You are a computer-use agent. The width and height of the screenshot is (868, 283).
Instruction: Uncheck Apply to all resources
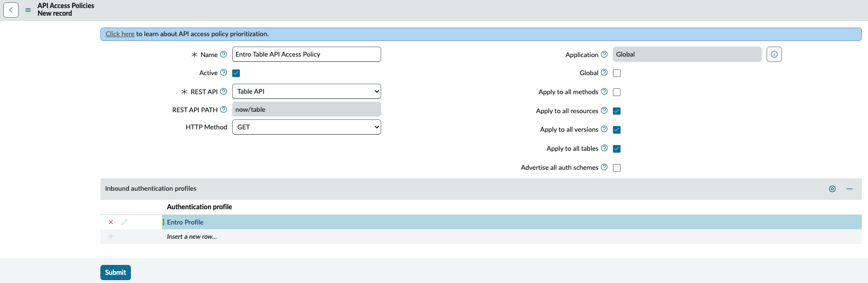(x=617, y=111)
